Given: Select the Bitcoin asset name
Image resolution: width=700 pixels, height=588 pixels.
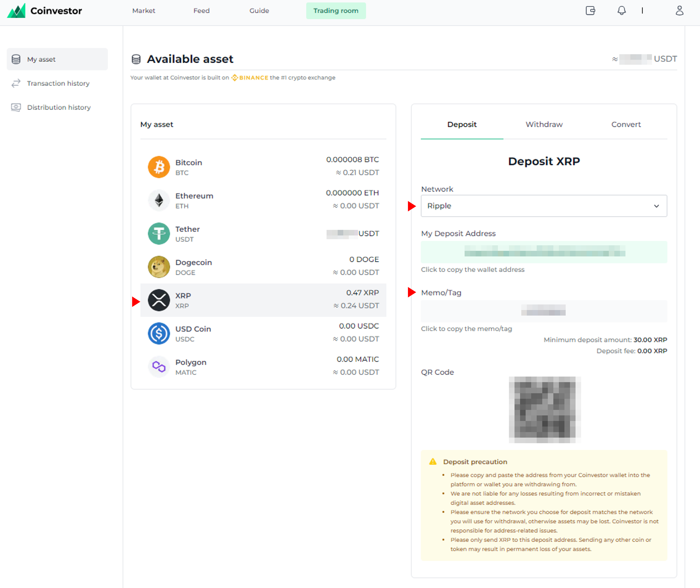Looking at the screenshot, I should pos(189,163).
